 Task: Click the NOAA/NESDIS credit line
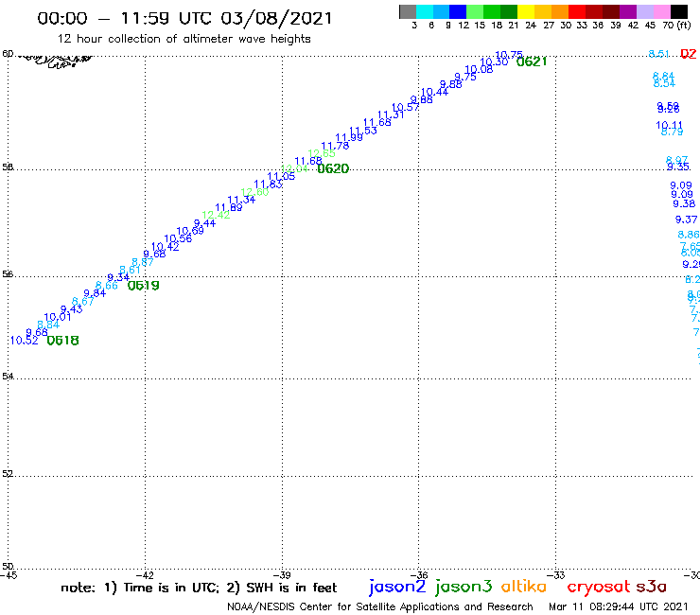380,606
